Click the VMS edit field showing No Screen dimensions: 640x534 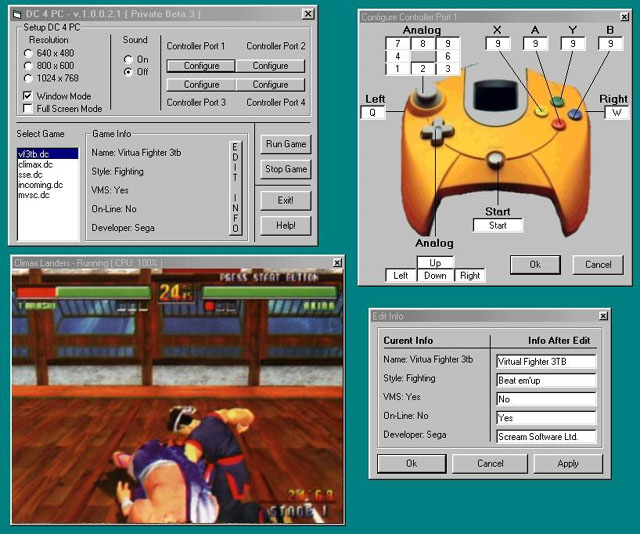point(546,399)
